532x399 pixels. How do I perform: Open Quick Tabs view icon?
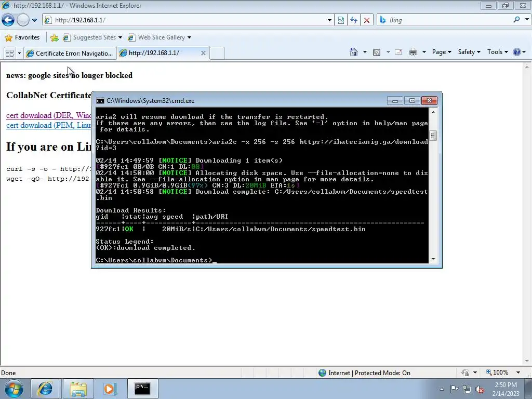[x=9, y=54]
